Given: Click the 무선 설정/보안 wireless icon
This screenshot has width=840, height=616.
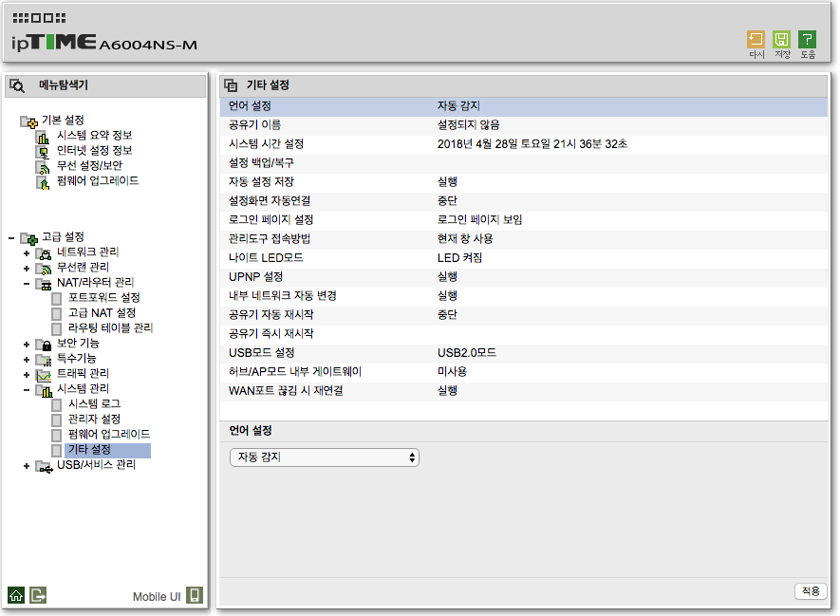Looking at the screenshot, I should [x=43, y=168].
